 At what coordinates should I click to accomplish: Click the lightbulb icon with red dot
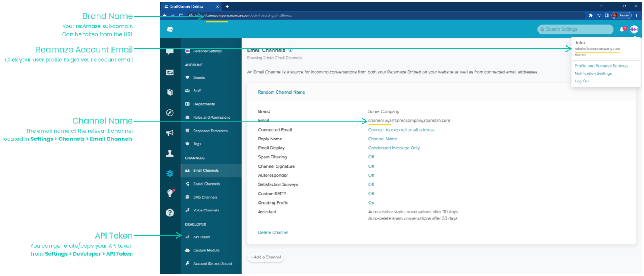170,193
